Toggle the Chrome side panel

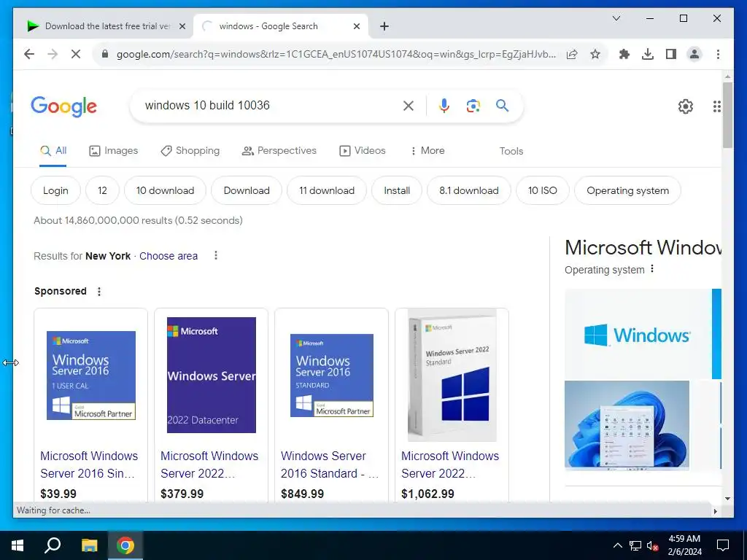pyautogui.click(x=671, y=54)
